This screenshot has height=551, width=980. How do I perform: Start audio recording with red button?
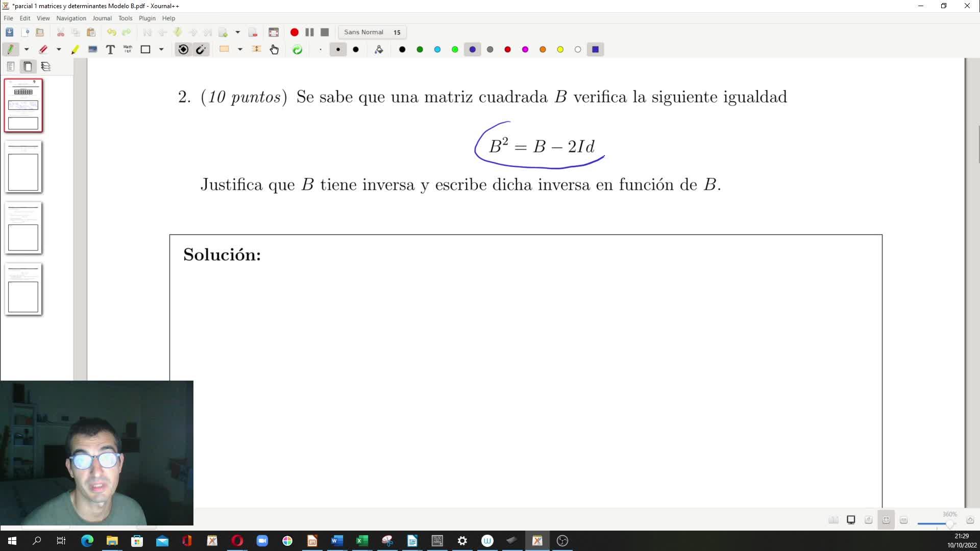(x=295, y=32)
